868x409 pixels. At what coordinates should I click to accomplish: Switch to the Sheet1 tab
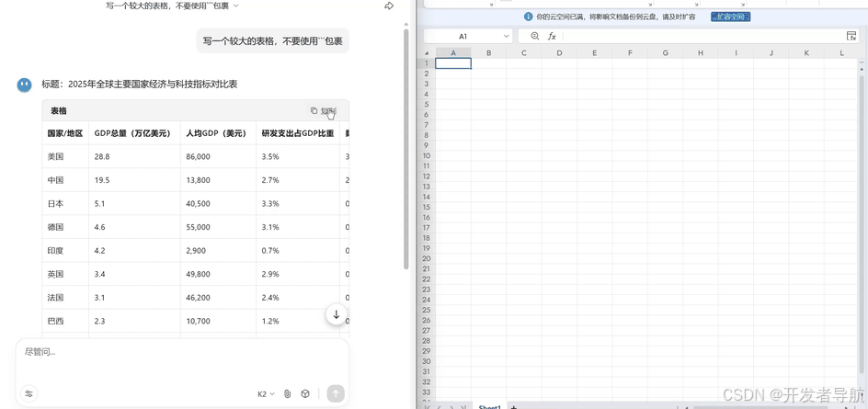(489, 407)
